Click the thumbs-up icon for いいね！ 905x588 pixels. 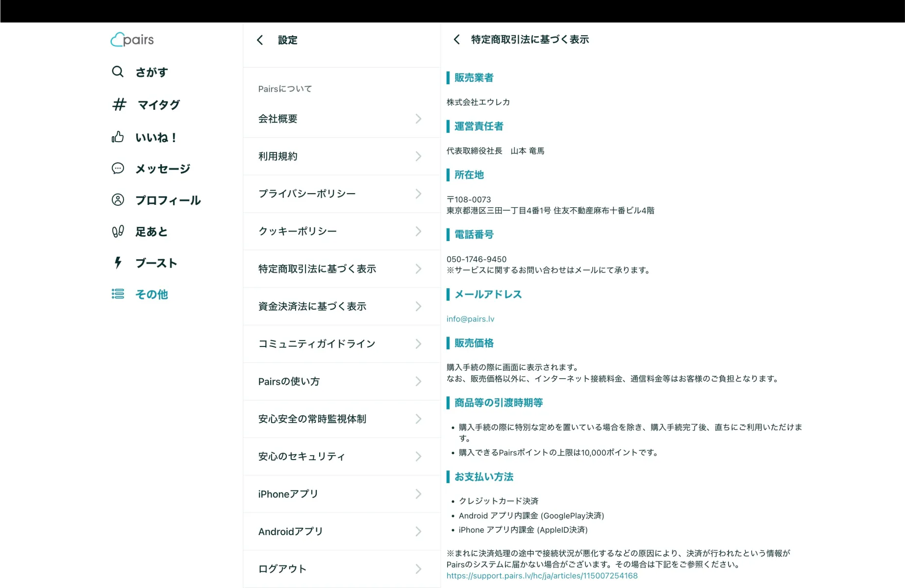pos(118,137)
